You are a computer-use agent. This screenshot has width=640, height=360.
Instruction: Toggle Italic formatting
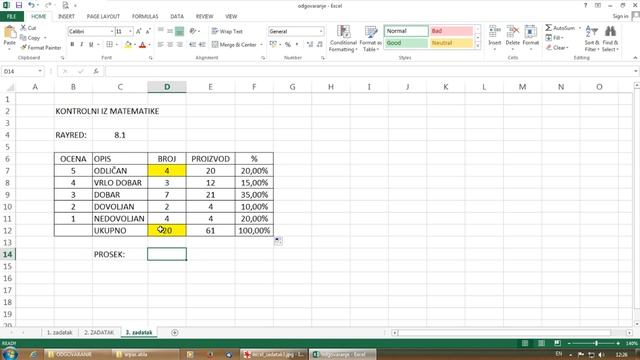click(82, 44)
